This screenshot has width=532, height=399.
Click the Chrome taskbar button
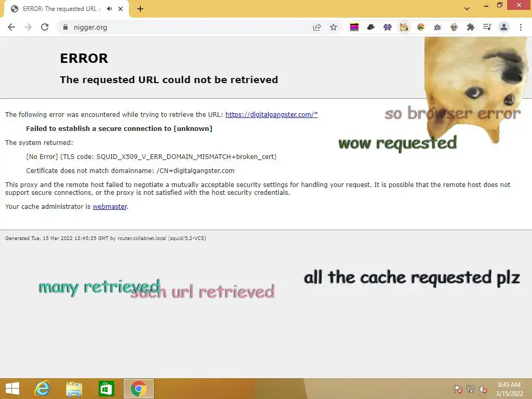coord(138,389)
